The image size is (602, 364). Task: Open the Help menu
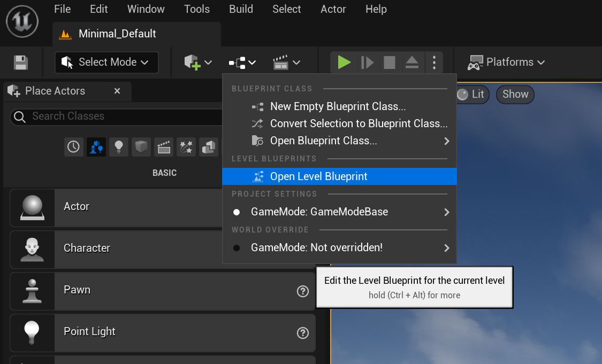pyautogui.click(x=376, y=9)
